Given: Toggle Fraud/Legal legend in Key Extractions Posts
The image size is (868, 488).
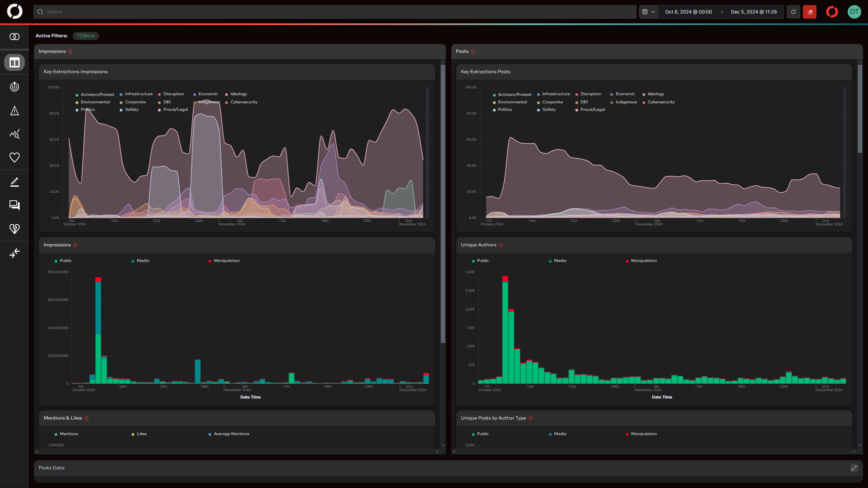Looking at the screenshot, I should point(590,109).
